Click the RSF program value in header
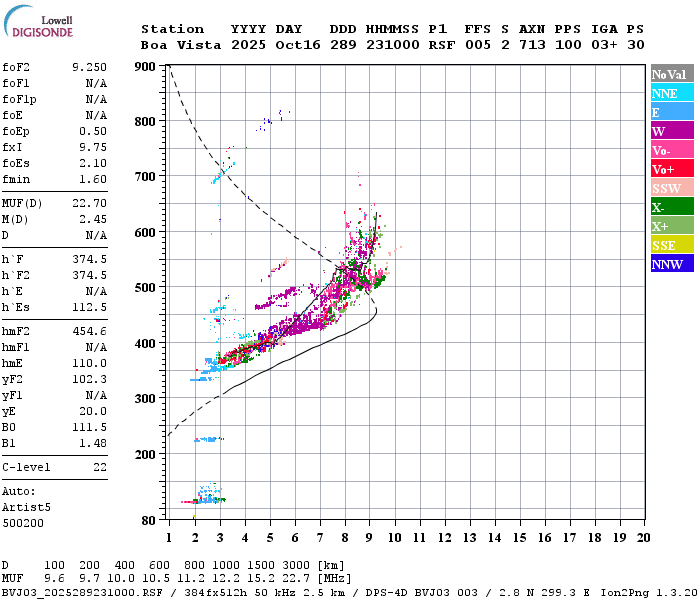This screenshot has height=600, width=700. click(x=442, y=45)
